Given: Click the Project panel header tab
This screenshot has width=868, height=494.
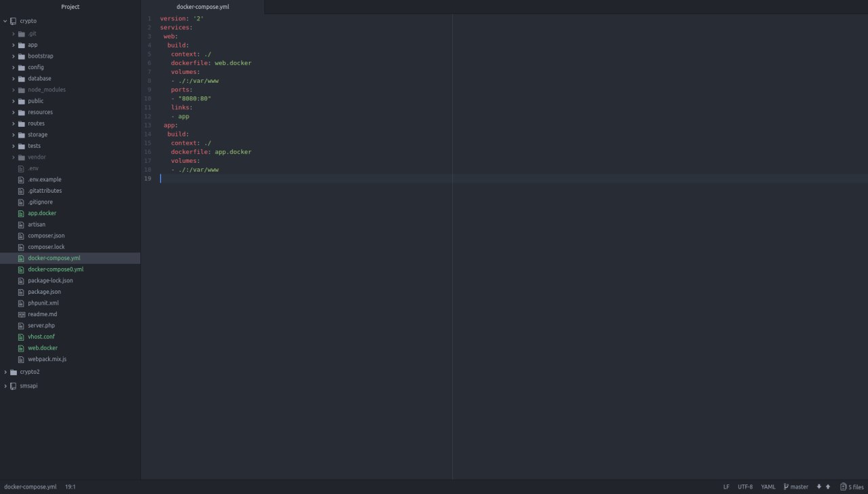Looking at the screenshot, I should pyautogui.click(x=71, y=7).
